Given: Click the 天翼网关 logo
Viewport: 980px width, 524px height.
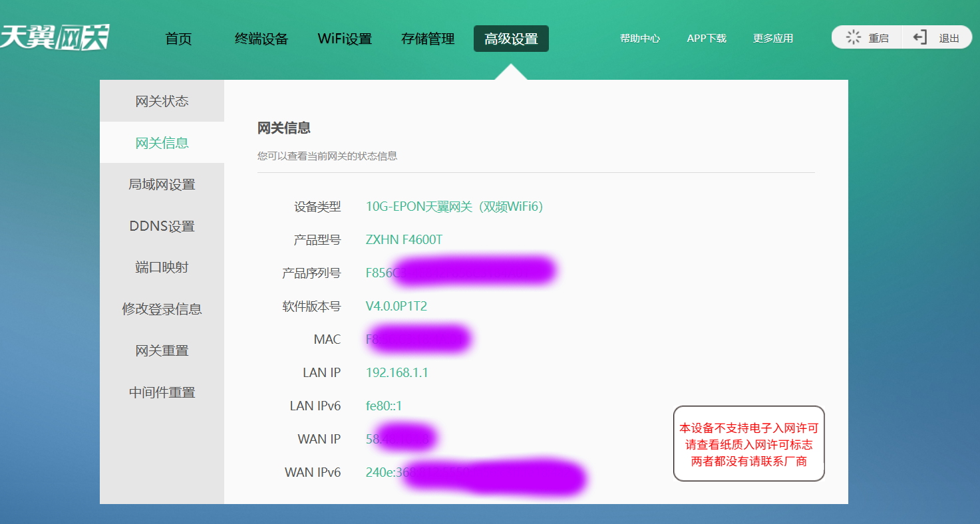Looking at the screenshot, I should click(55, 38).
